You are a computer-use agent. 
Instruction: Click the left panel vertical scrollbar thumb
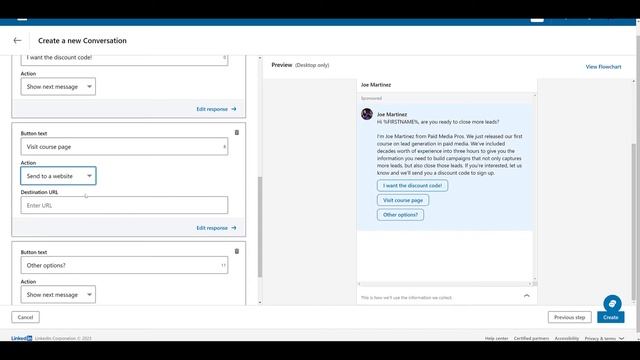click(260, 227)
